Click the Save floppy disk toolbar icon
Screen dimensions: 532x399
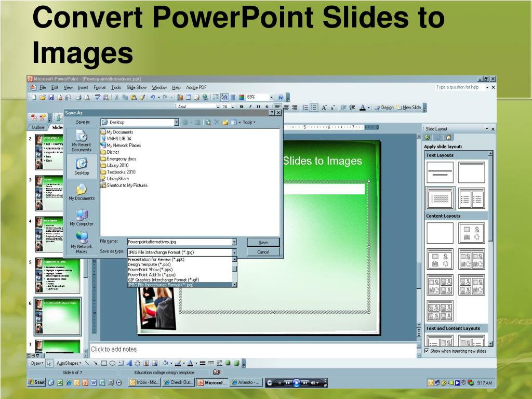[51, 97]
